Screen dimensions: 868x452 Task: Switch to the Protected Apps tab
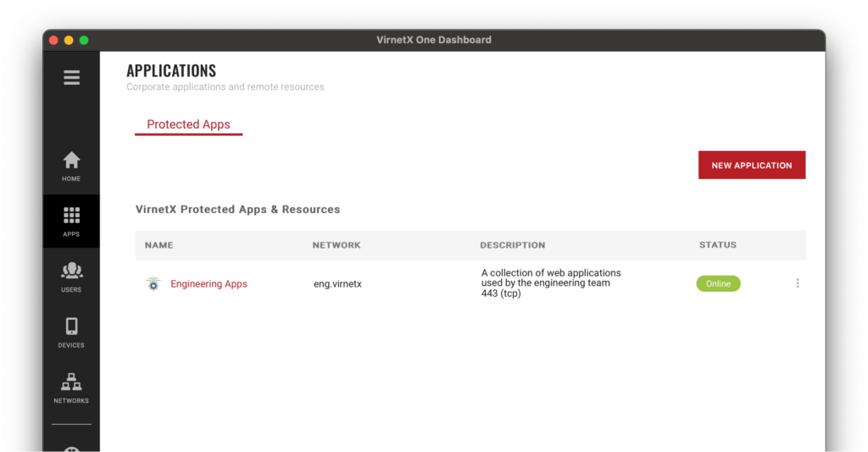188,125
